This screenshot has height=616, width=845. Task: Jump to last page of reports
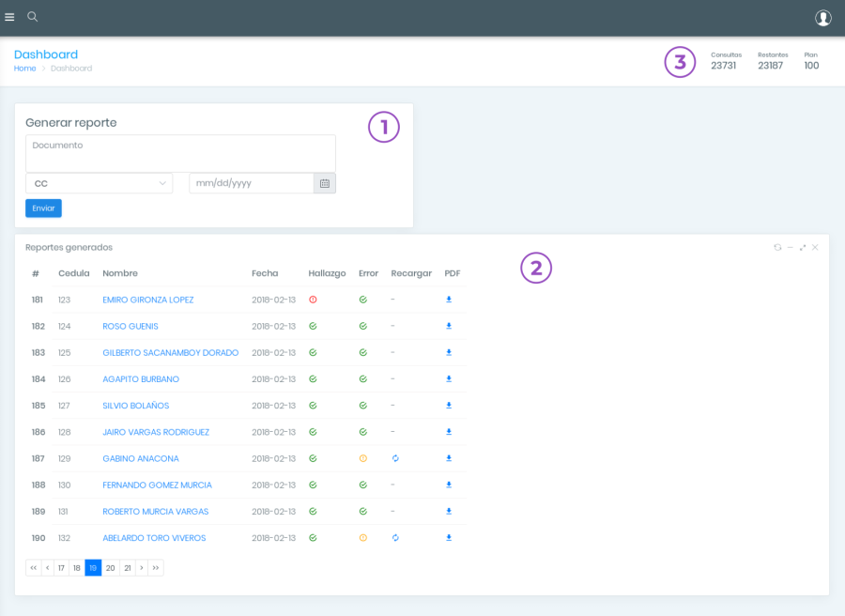coord(156,567)
